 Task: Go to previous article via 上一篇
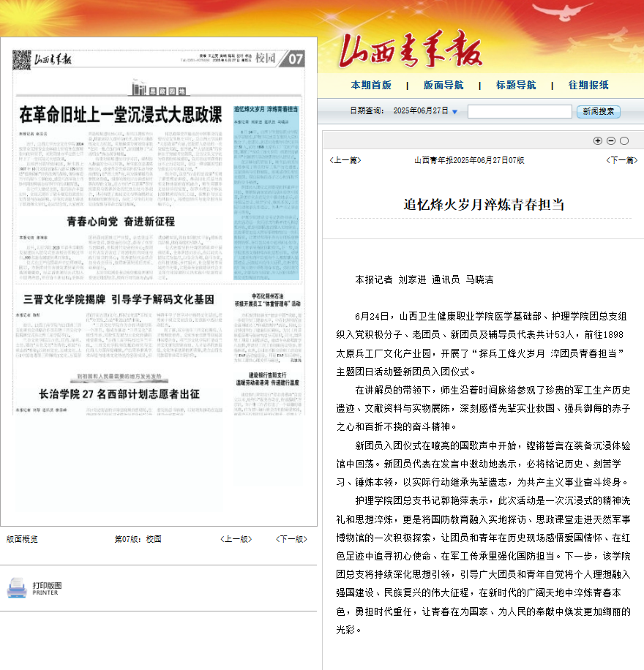[345, 160]
